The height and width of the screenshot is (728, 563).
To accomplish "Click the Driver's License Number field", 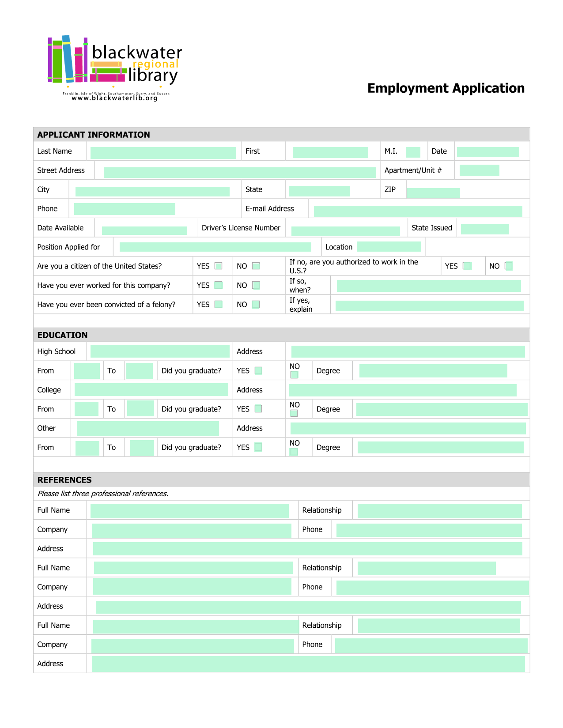I will click(346, 231).
